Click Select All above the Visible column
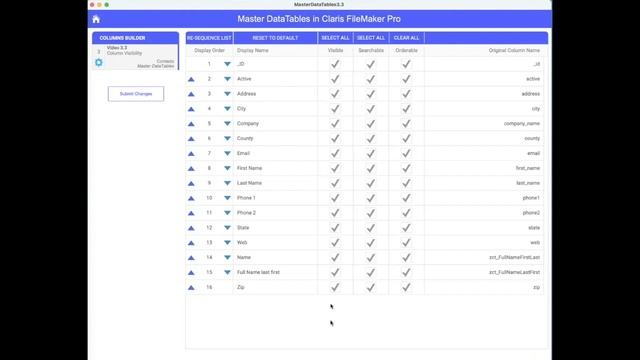The image size is (640, 360). coord(335,38)
